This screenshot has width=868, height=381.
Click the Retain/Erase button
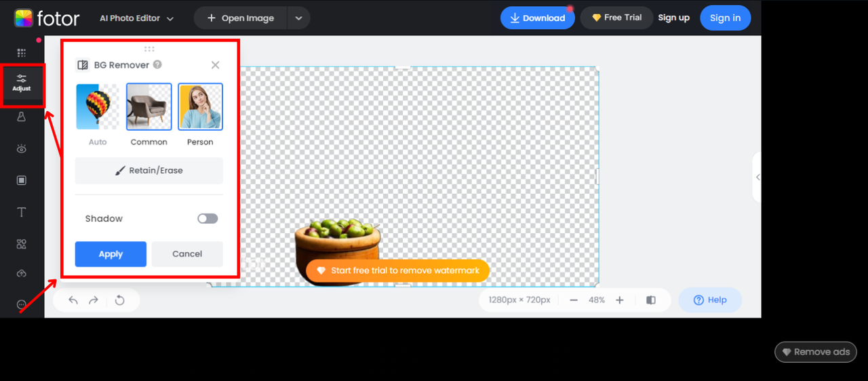click(x=149, y=171)
